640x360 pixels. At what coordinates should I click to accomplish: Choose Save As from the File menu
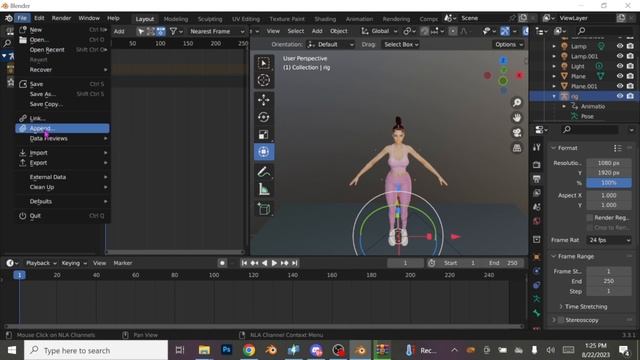(x=62, y=94)
